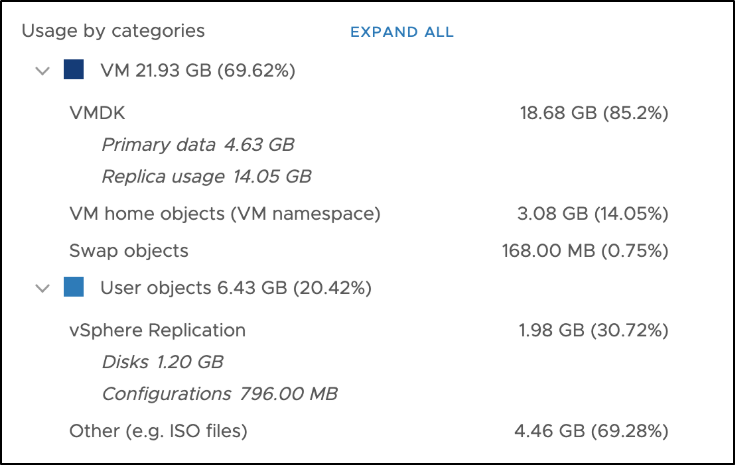Click the VMDK 18.68 GB (85.2%) value
Image resolution: width=735 pixels, height=465 pixels.
pyautogui.click(x=594, y=113)
